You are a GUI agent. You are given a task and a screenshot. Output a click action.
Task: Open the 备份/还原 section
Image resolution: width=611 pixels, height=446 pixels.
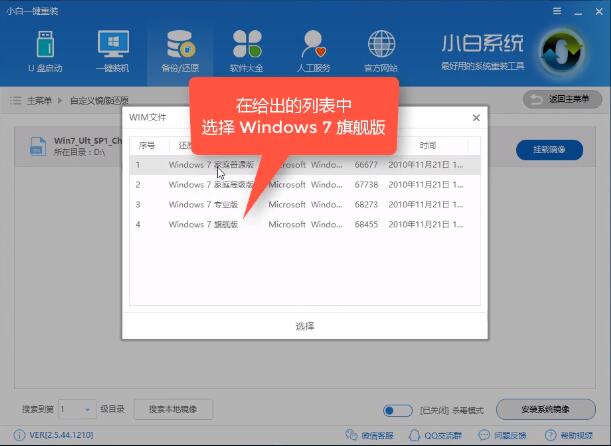[x=180, y=49]
